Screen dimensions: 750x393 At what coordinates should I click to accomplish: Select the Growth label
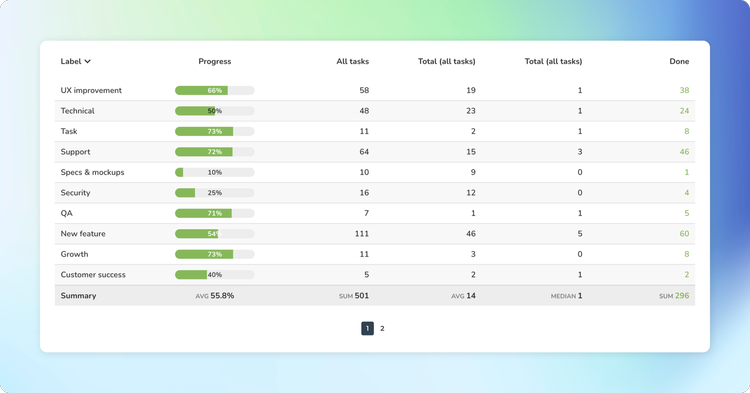point(74,254)
